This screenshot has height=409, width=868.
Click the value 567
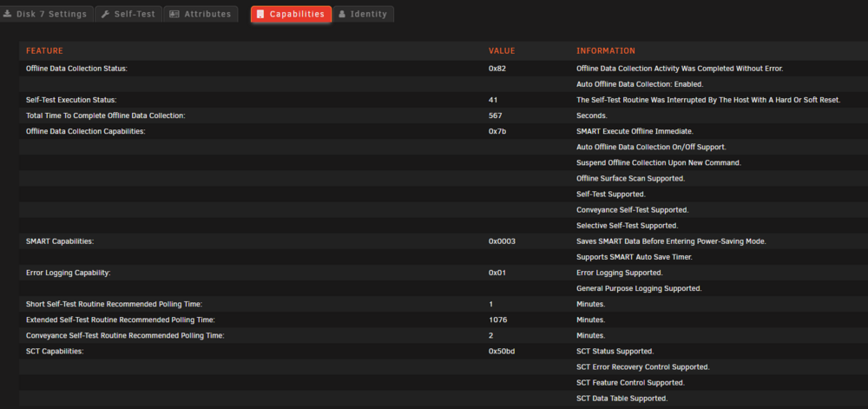[x=495, y=115]
